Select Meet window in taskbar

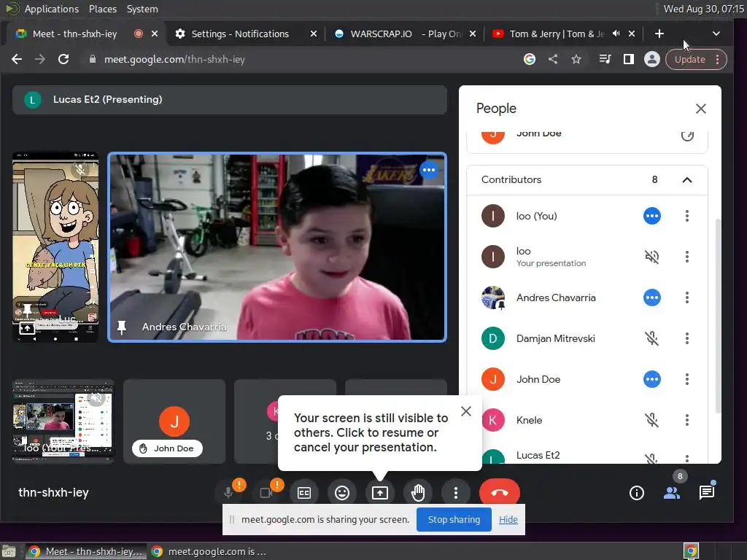85,551
